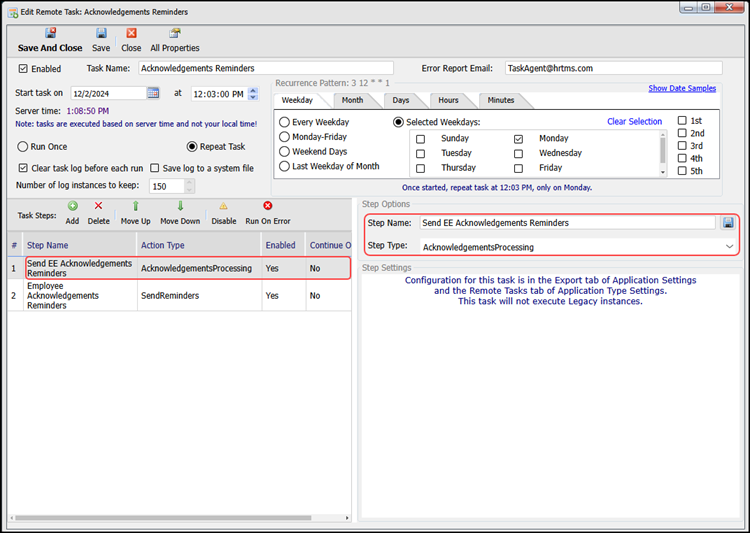Disable the selected task step
Viewport: 750px width, 533px height.
coord(223,206)
